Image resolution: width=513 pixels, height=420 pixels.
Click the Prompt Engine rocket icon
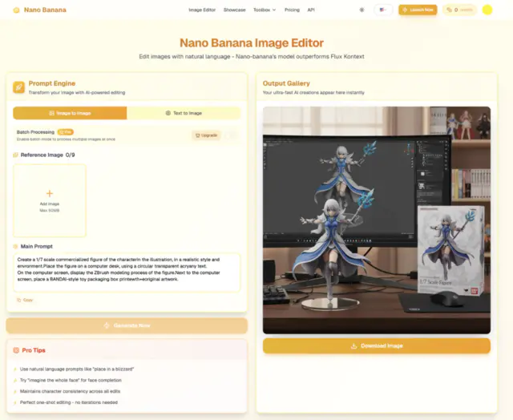[x=18, y=87]
